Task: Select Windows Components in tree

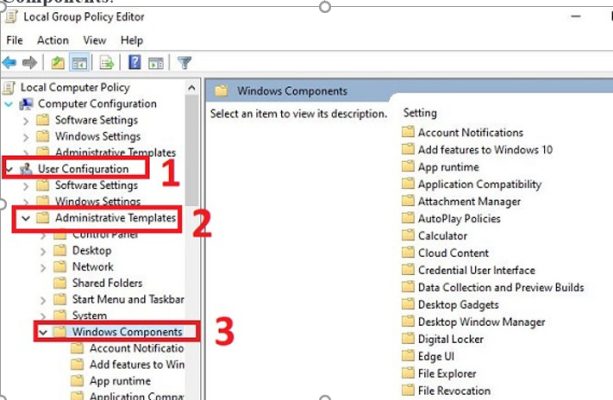Action: click(x=127, y=332)
